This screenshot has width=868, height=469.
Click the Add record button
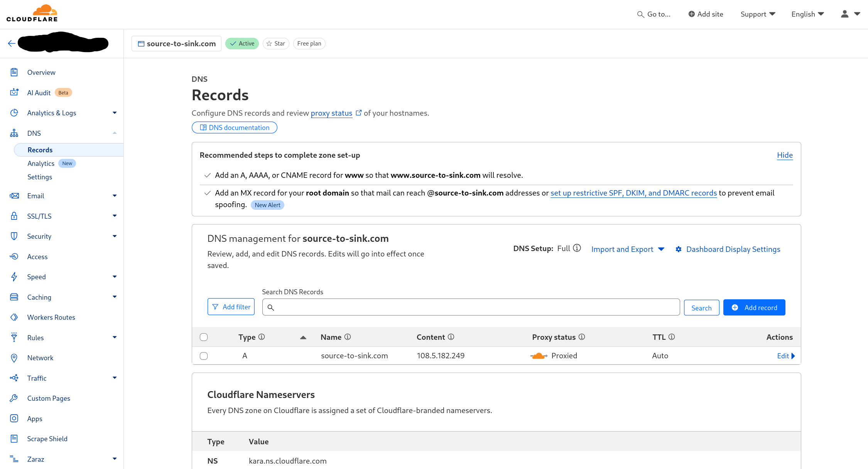[x=754, y=307]
